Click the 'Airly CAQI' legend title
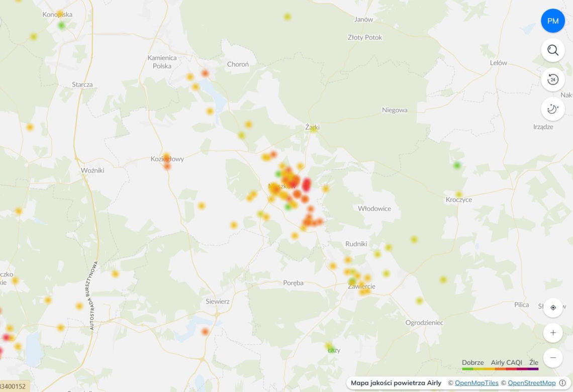The width and height of the screenshot is (573, 392). point(506,362)
